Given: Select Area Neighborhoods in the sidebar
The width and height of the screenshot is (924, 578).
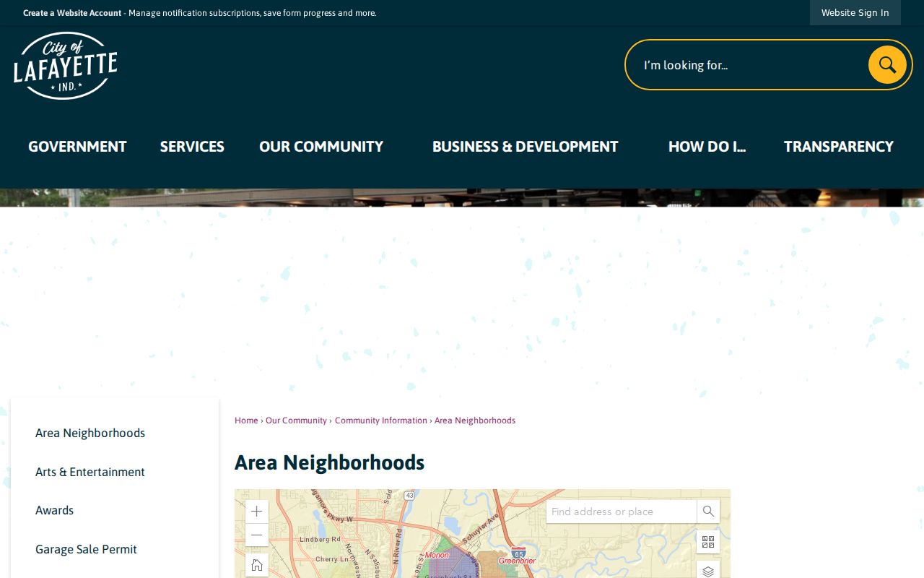Looking at the screenshot, I should point(90,433).
